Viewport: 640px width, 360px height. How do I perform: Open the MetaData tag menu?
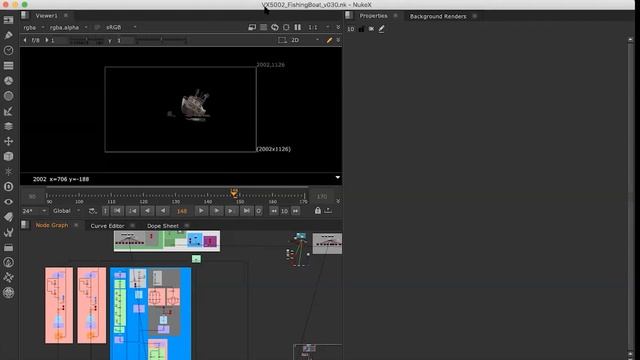9,217
